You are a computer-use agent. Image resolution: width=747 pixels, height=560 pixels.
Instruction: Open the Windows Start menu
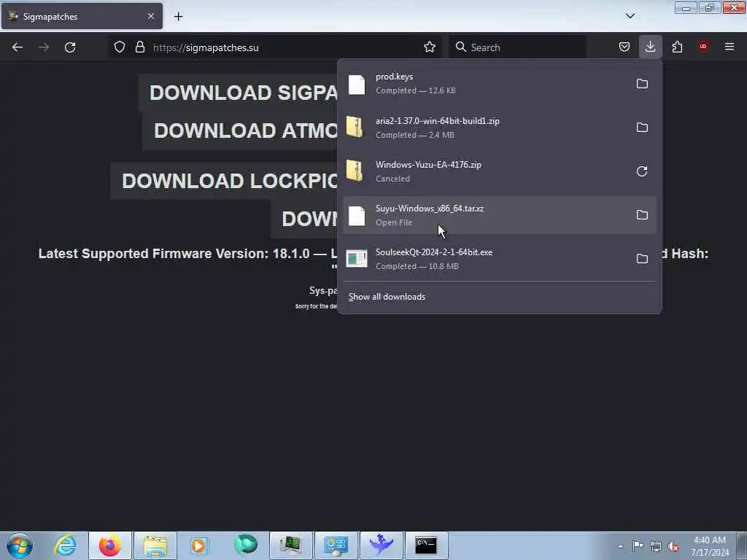(x=20, y=545)
